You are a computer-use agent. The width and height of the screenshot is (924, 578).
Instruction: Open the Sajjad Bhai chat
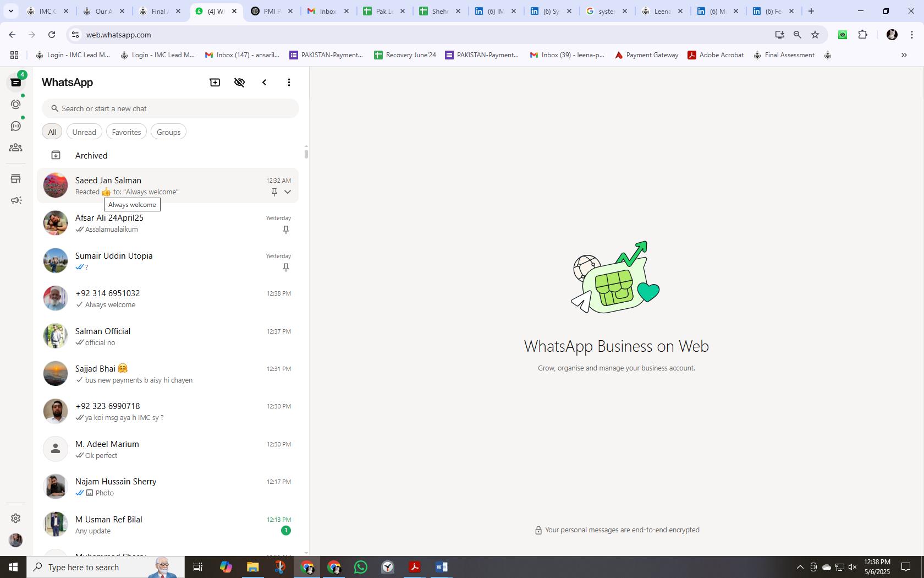168,374
